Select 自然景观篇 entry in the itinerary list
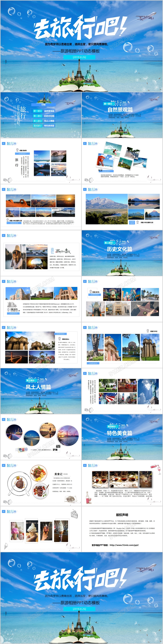This screenshot has width=163, height=644. [x=49, y=111]
